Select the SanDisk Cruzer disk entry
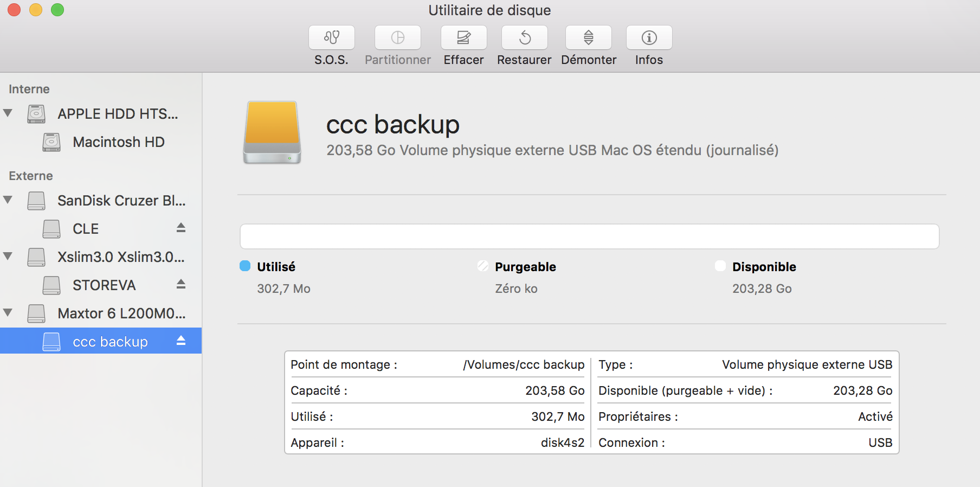The image size is (980, 487). point(121,201)
